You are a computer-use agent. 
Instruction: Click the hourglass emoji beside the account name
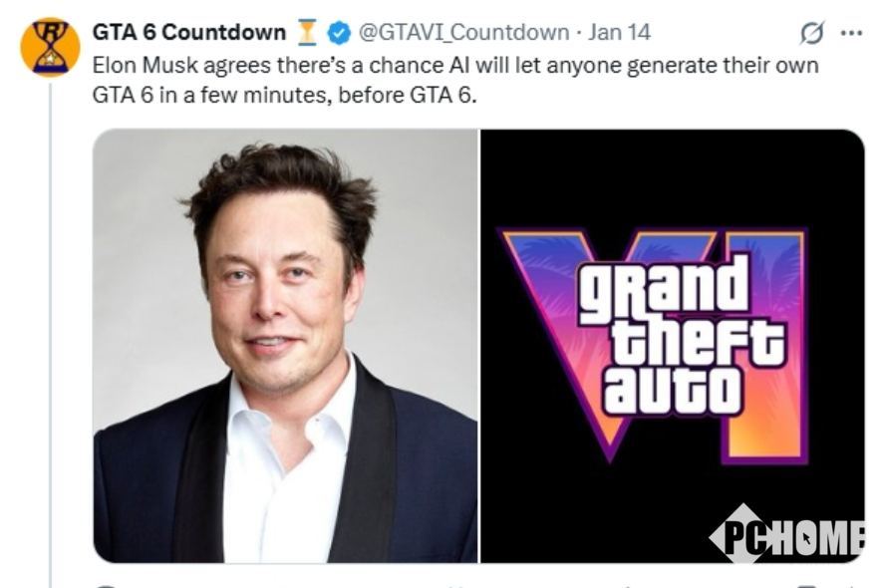pos(309,33)
